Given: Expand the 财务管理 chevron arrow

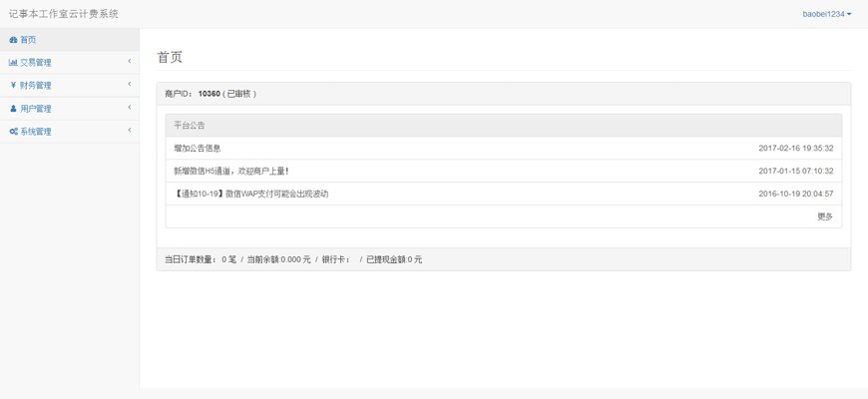Looking at the screenshot, I should coord(130,84).
